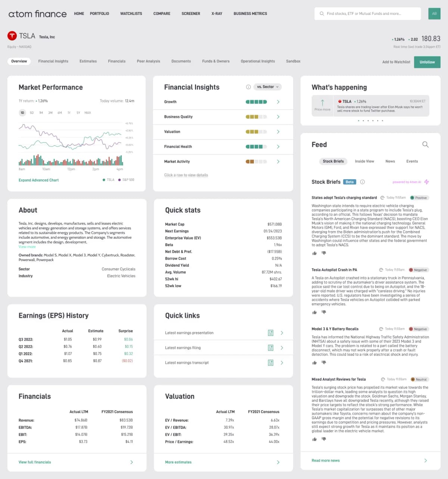
Task: Click the Growth rating bar
Action: point(256,102)
